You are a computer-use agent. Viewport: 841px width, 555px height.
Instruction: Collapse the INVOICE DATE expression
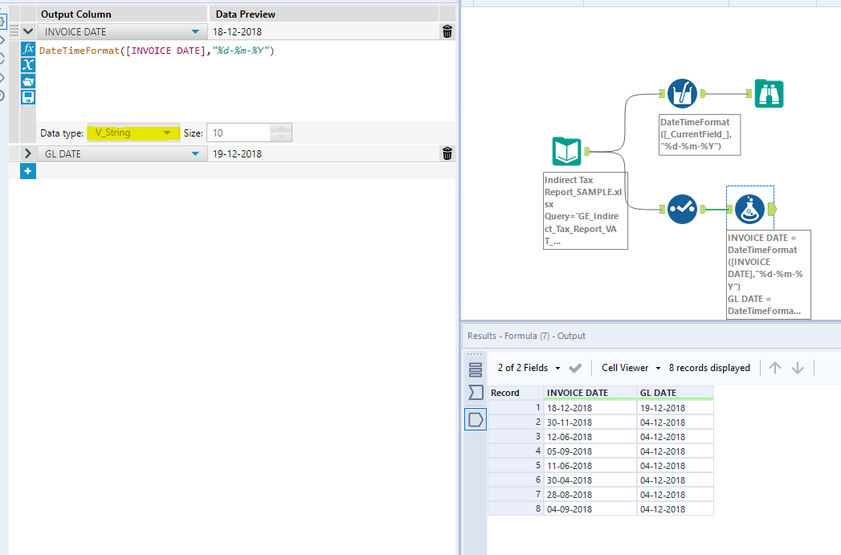[x=28, y=32]
